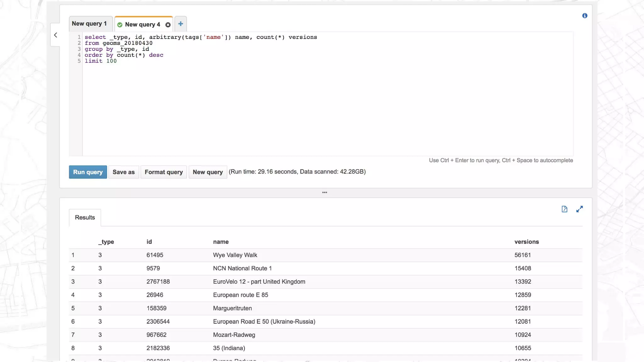Open the Results tab
The image size is (644, 362).
[85, 217]
